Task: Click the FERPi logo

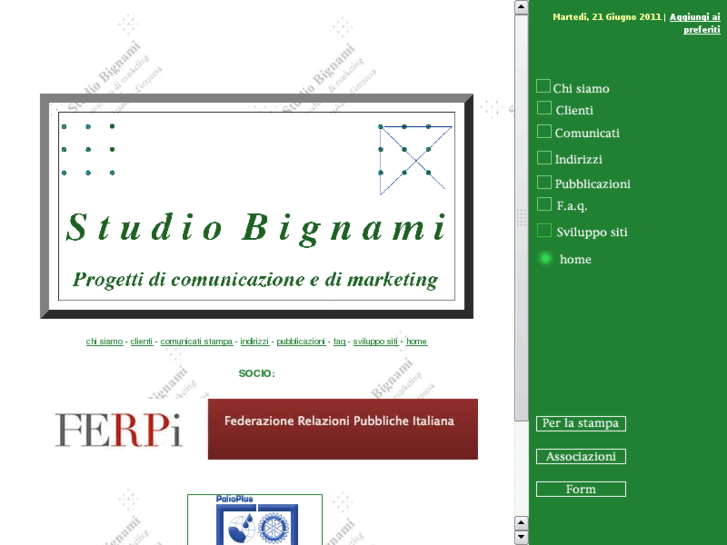Action: [x=118, y=430]
